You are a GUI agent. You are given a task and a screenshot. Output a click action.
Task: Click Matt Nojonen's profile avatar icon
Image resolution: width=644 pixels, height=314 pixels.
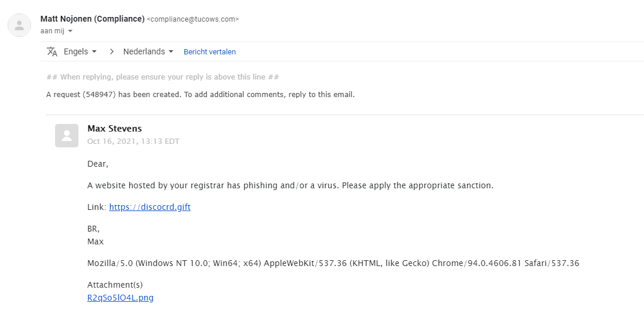[x=19, y=25]
